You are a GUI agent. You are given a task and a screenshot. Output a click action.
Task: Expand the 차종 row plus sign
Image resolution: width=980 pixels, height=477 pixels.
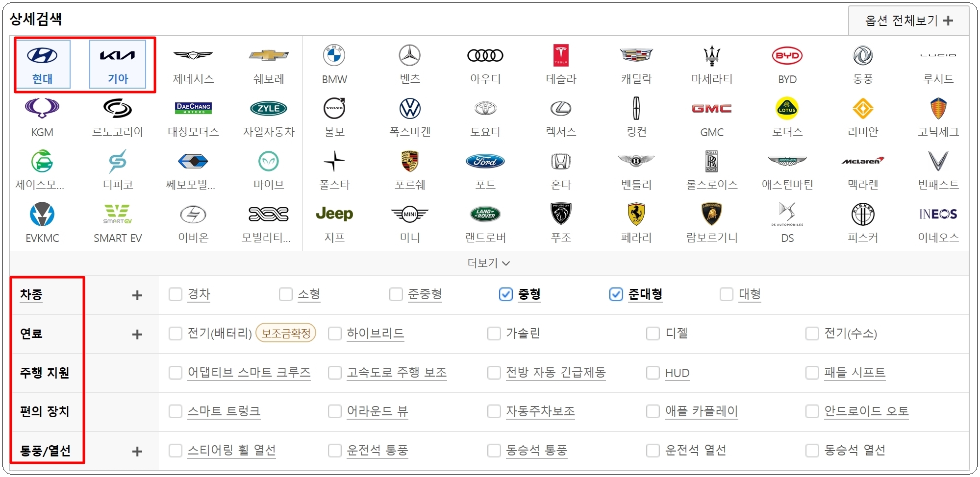click(137, 295)
